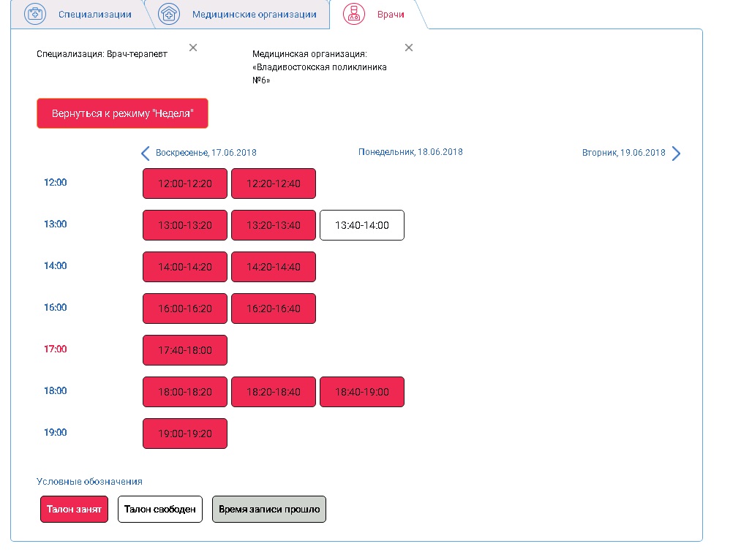
Task: Go to next day with right chevron
Action: pos(676,153)
